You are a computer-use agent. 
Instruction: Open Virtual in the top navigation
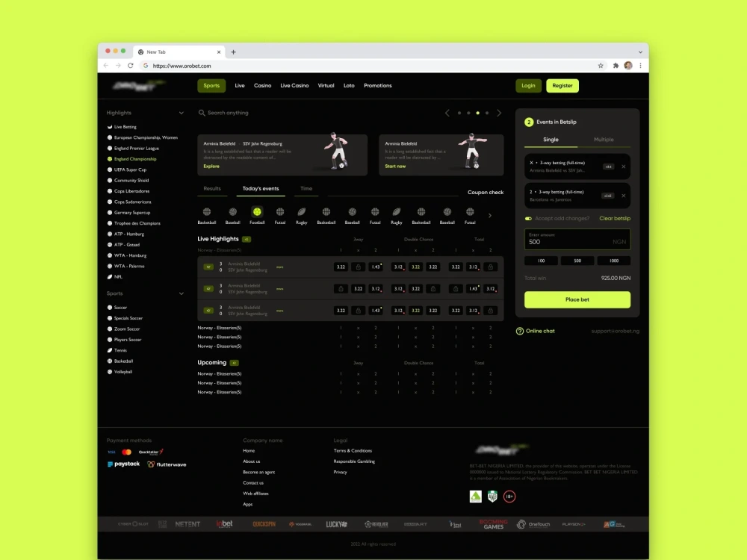(326, 86)
